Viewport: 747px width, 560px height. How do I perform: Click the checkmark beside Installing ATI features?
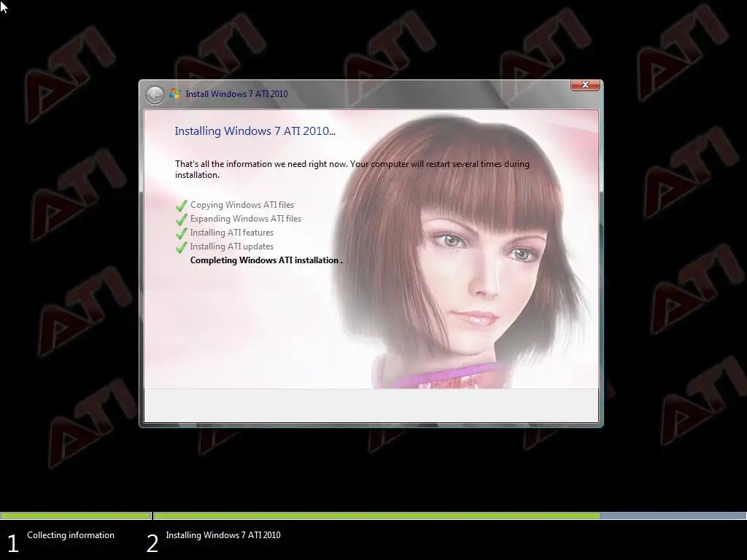tap(181, 233)
